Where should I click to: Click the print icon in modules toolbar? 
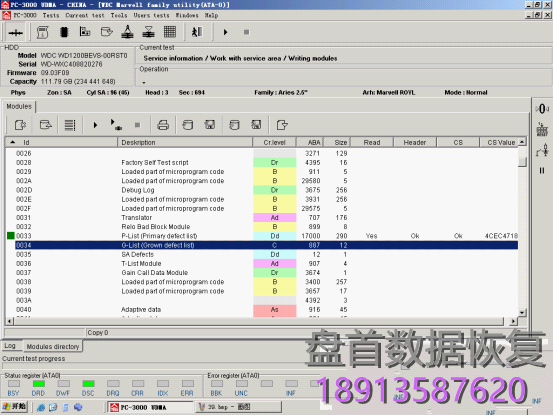click(163, 125)
